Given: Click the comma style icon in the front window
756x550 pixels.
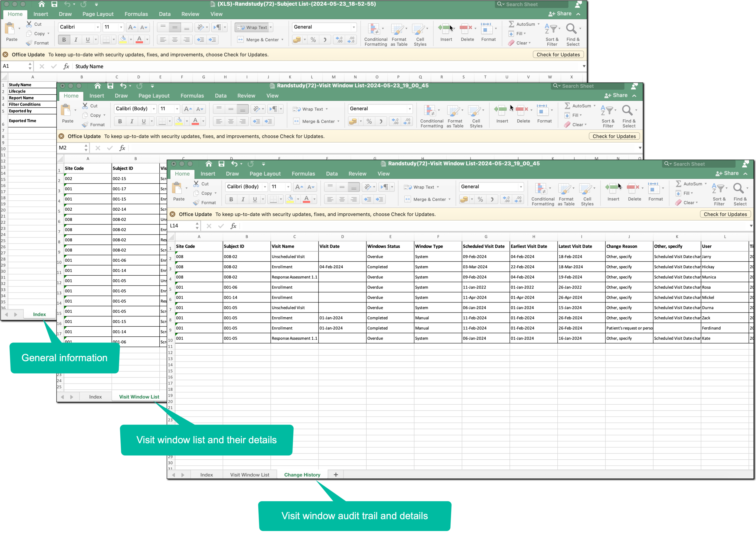Looking at the screenshot, I should [492, 199].
